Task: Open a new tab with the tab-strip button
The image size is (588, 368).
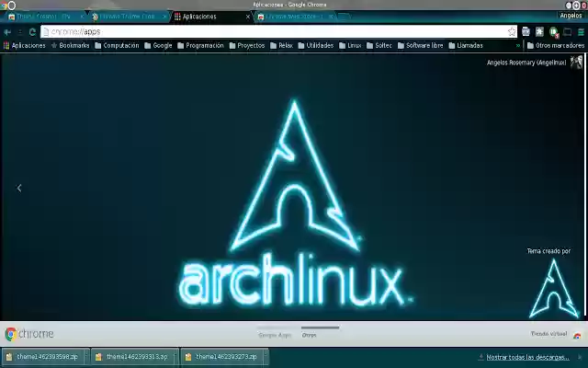Action: [345, 17]
